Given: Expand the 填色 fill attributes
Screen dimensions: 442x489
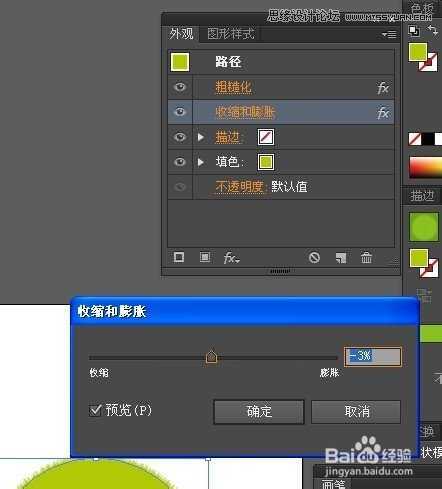Looking at the screenshot, I should point(201,162).
